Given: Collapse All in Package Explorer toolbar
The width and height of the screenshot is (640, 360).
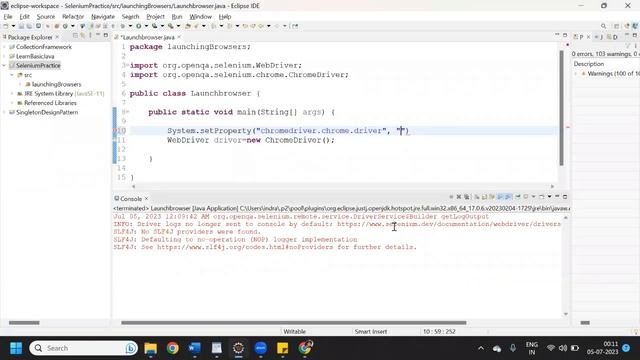Looking at the screenshot, I should 75,36.
